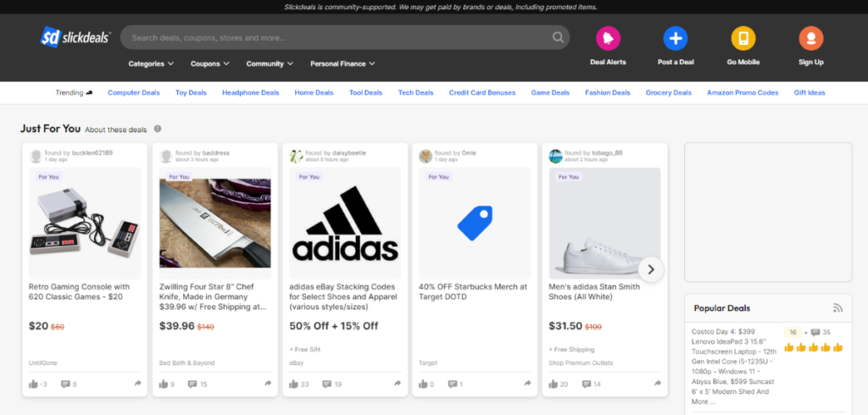The height and width of the screenshot is (415, 868).
Task: Click the About these deals link
Action: tap(116, 130)
